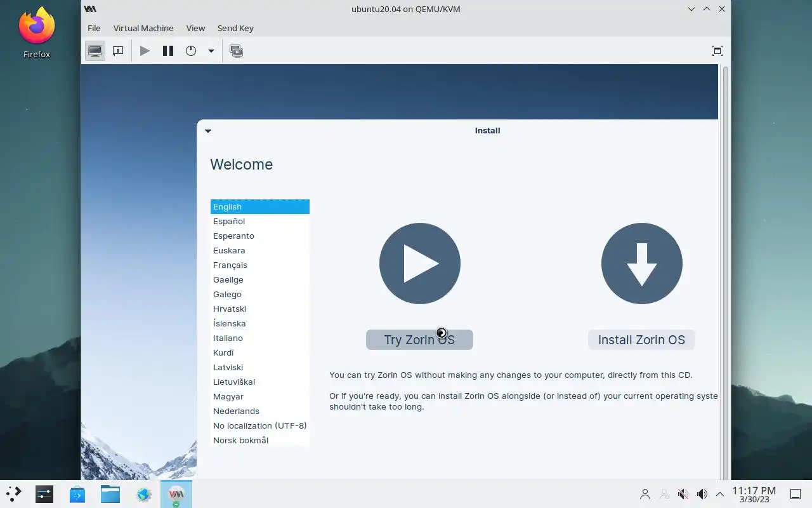Image resolution: width=812 pixels, height=508 pixels.
Task: Select Gaeilge in the language list
Action: click(260, 279)
